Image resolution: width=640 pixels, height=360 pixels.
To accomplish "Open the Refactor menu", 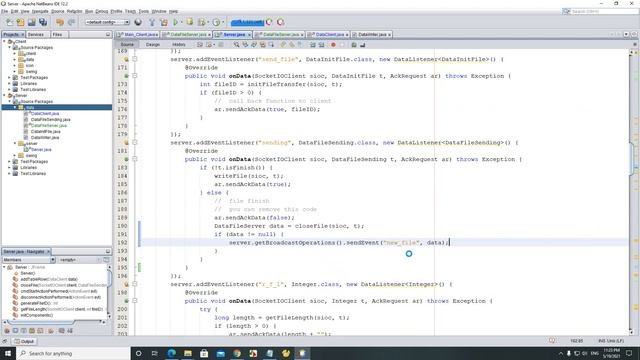I will [x=75, y=11].
